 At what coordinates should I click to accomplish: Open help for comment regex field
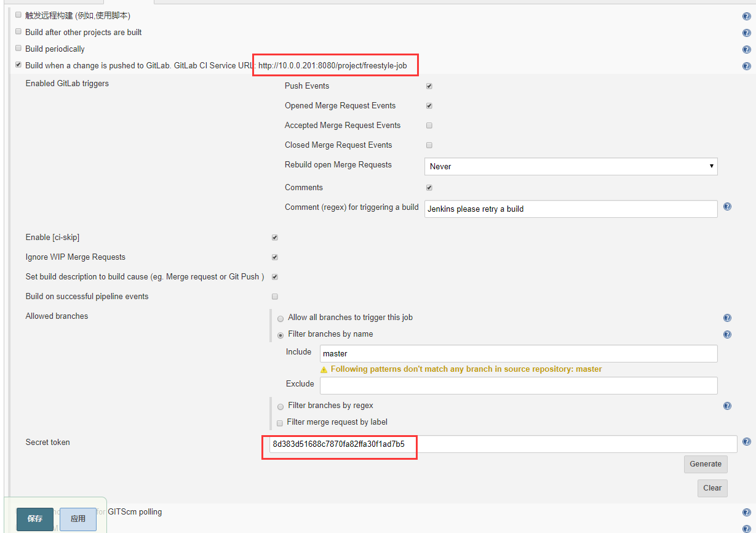[x=727, y=207]
